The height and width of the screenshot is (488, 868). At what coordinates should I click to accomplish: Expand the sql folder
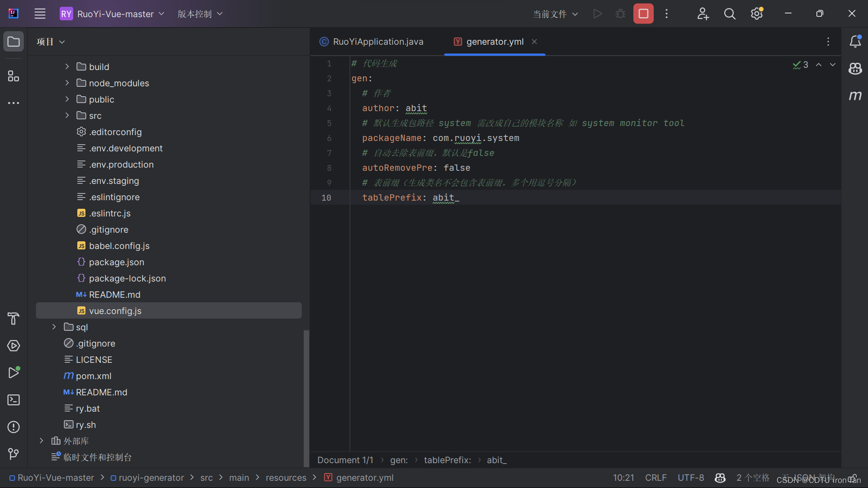pos(54,327)
